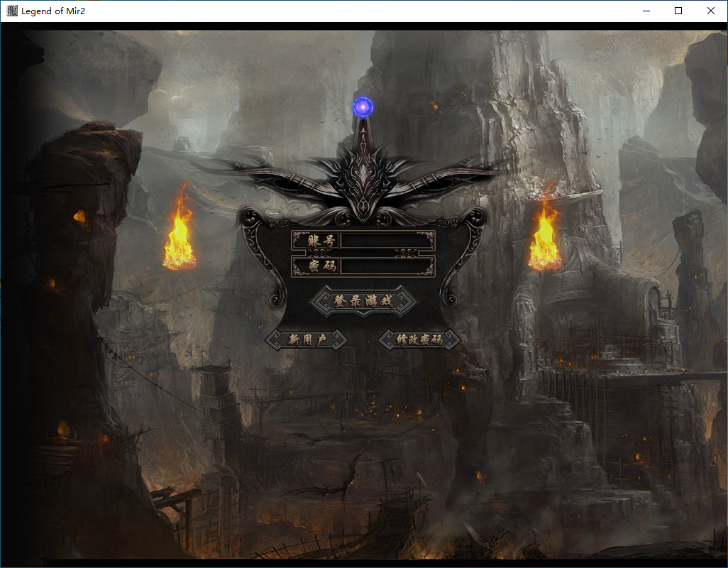The height and width of the screenshot is (568, 728).
Task: Open 修改密码 change password dialog
Action: [419, 340]
